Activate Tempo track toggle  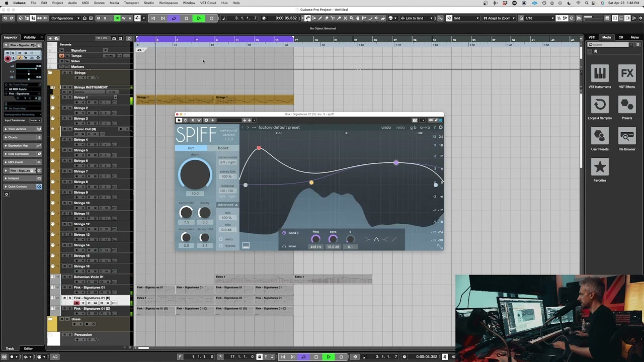62,56
